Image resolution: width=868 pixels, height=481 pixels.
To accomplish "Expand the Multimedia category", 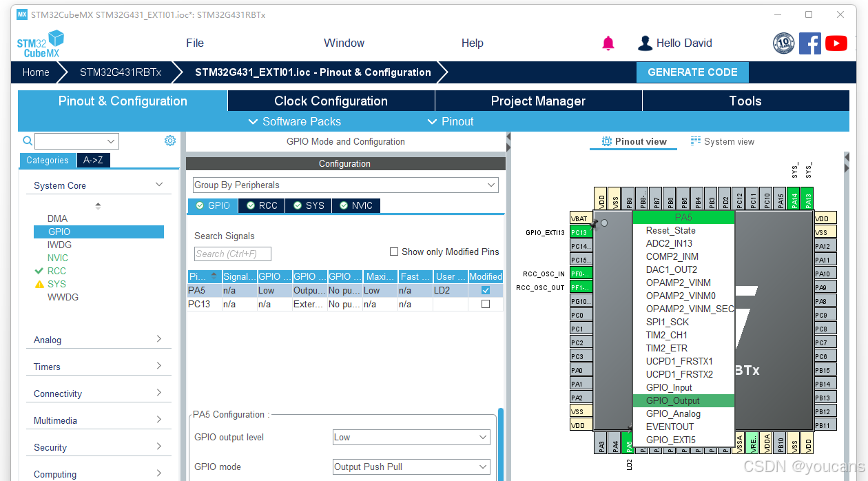I will click(159, 420).
